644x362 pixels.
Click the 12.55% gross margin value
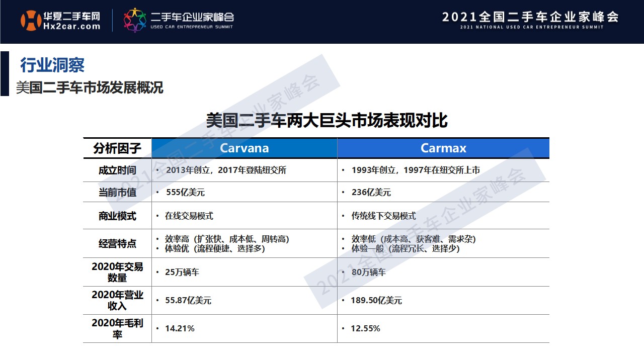(366, 328)
